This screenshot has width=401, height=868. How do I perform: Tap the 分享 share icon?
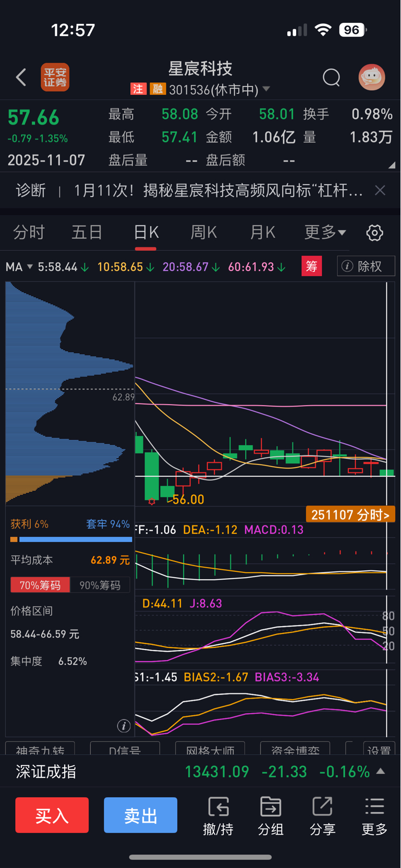pos(323,816)
